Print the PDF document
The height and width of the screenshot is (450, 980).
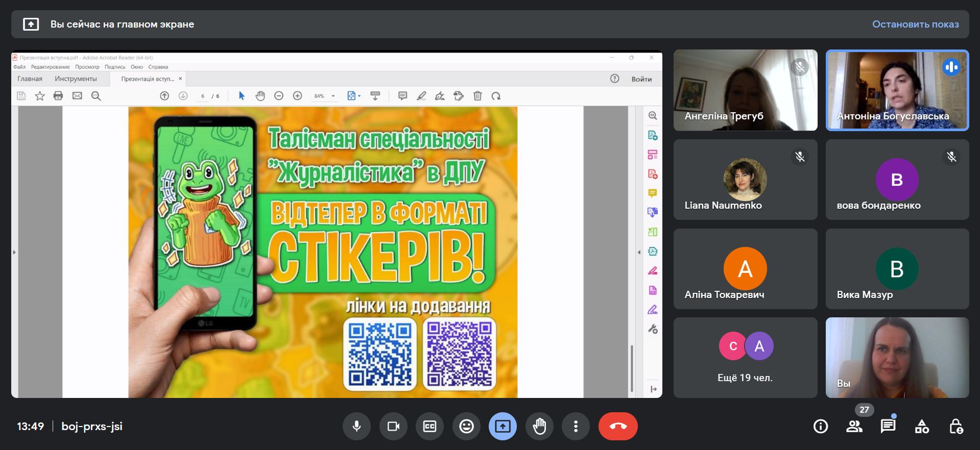pyautogui.click(x=58, y=96)
